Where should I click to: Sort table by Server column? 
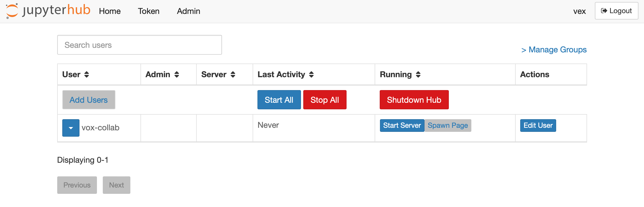click(x=233, y=74)
